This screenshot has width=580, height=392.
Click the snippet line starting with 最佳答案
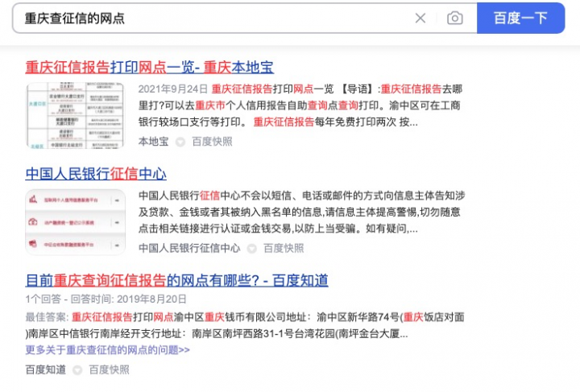pyautogui.click(x=245, y=317)
